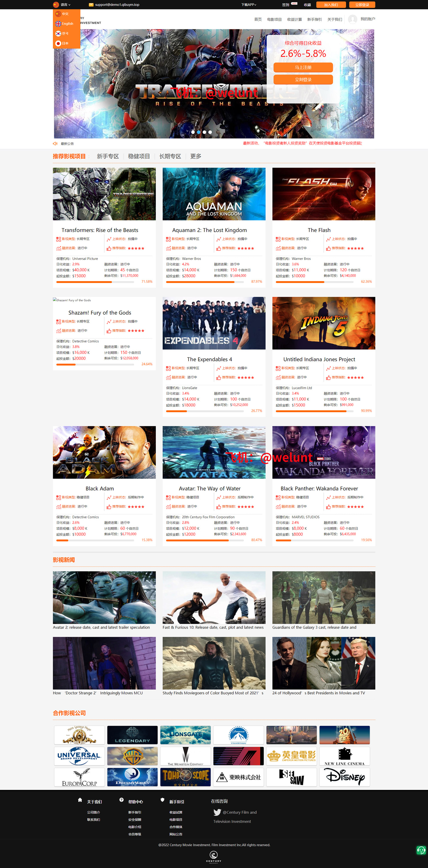The width and height of the screenshot is (428, 868).
Task: Click the 马上注册 button on banner
Action: pyautogui.click(x=303, y=67)
